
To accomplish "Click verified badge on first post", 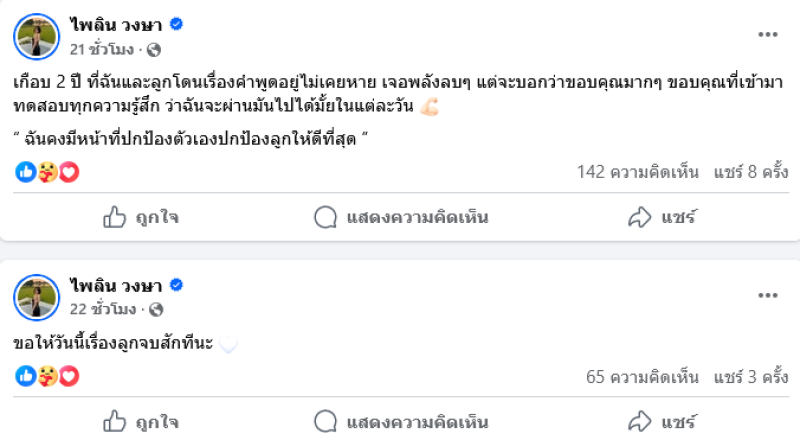I will (x=176, y=26).
